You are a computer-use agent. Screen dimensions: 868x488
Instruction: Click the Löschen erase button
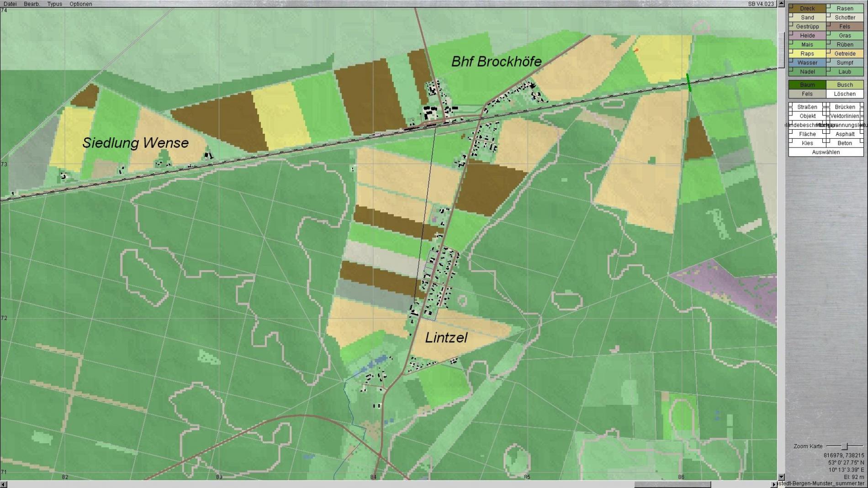click(x=845, y=94)
